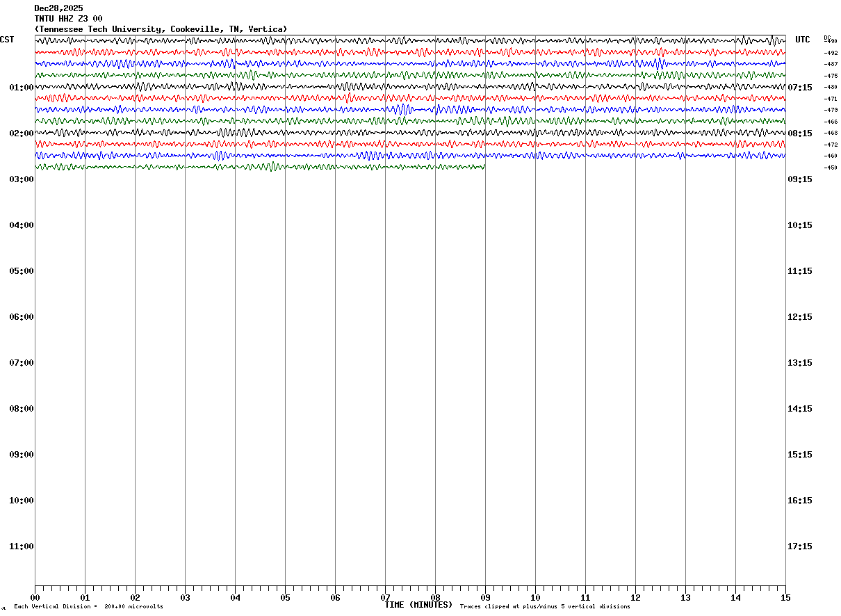841x616 pixels.
Task: Click the DC offset value -487
Action: pyautogui.click(x=831, y=64)
